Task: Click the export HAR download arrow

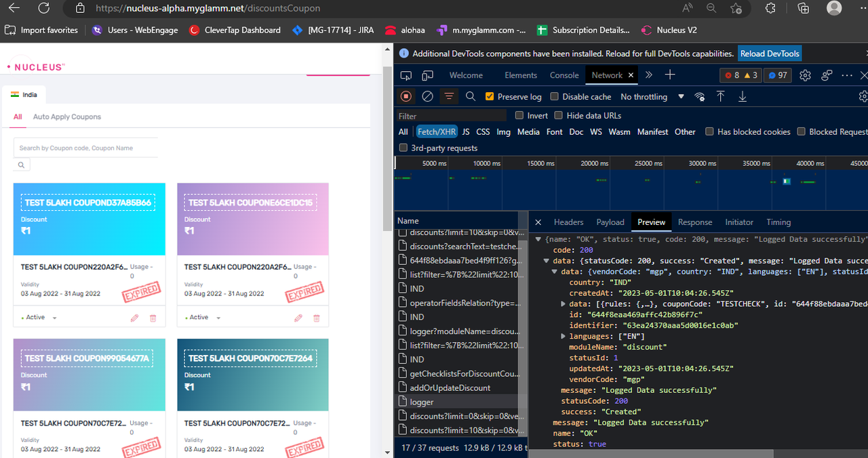Action: point(743,97)
